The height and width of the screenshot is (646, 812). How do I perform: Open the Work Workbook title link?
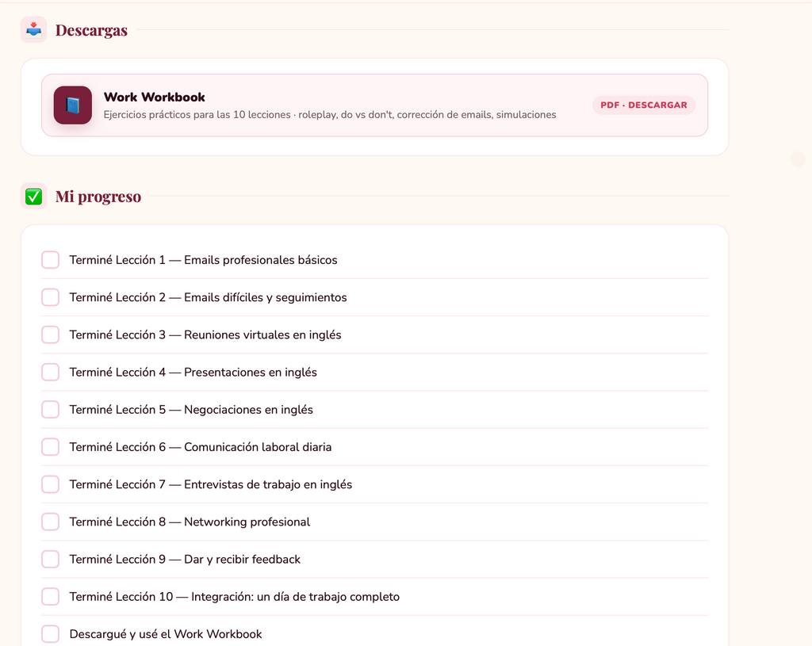154,97
